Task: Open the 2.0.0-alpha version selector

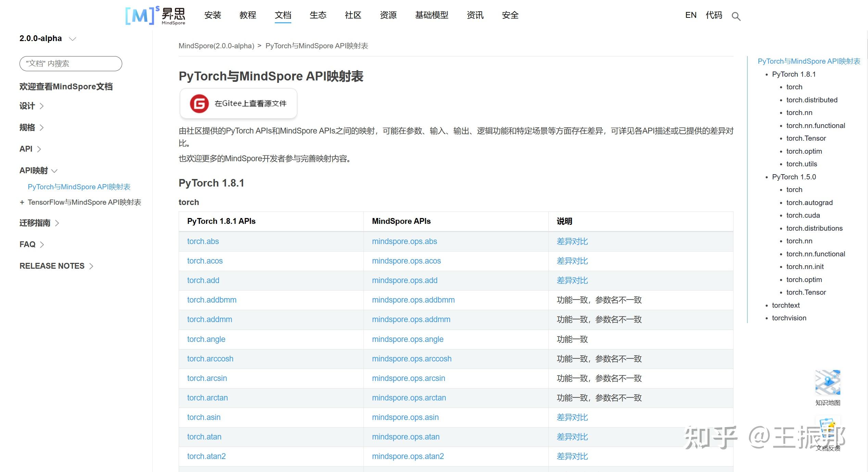Action: 48,38
